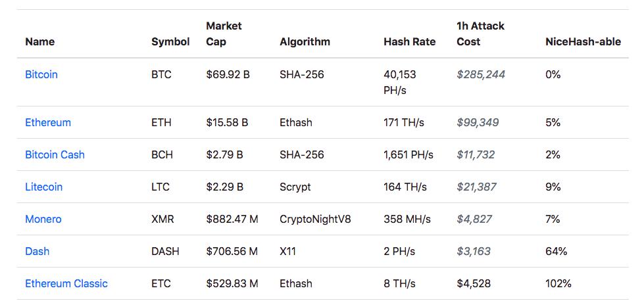Click the 1h Attack Cost header
The height and width of the screenshot is (305, 644).
point(480,34)
